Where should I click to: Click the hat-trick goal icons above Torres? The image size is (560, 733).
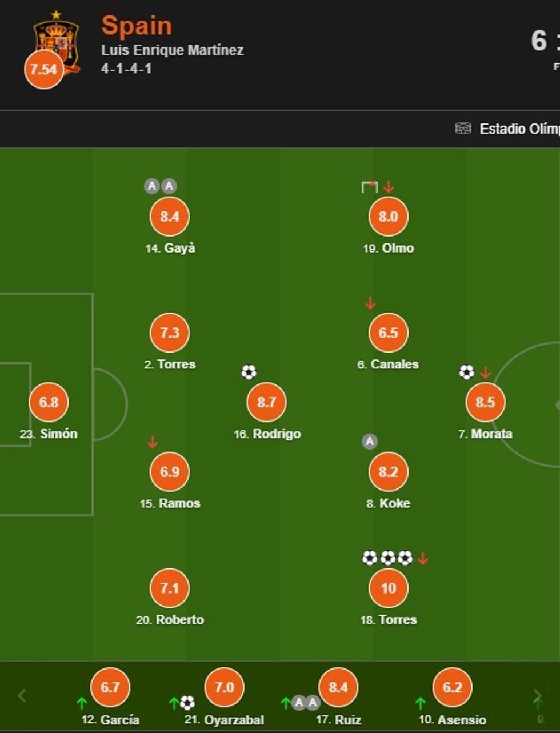point(387,558)
